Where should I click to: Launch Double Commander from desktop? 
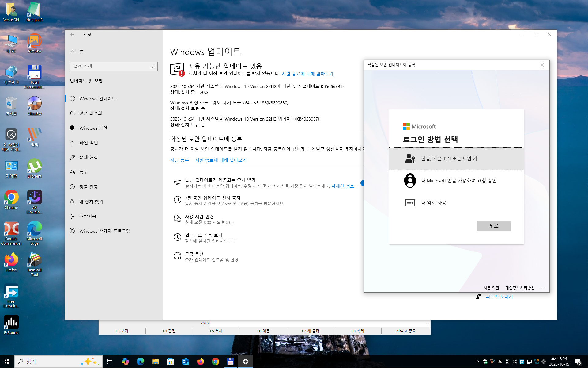pyautogui.click(x=11, y=233)
